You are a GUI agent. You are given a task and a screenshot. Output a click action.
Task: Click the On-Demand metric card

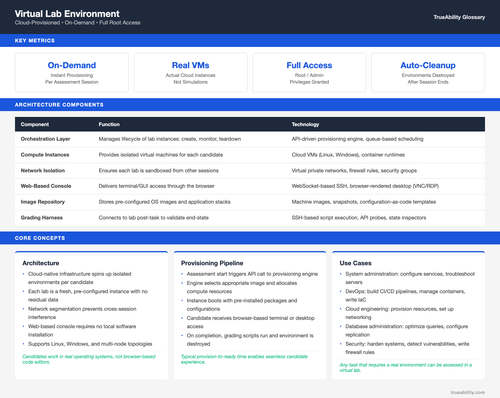pos(72,72)
